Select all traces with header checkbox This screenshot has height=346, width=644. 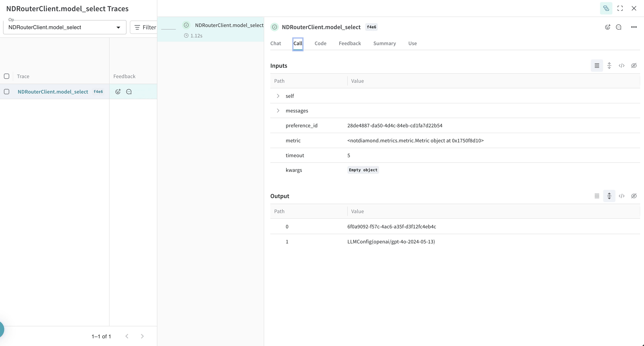[x=7, y=76]
